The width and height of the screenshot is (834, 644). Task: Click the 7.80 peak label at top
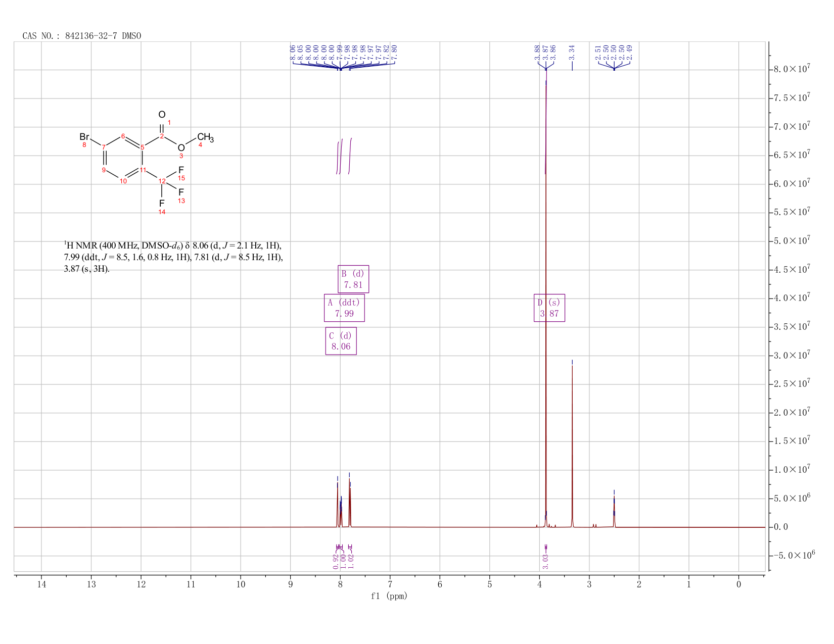coord(394,53)
